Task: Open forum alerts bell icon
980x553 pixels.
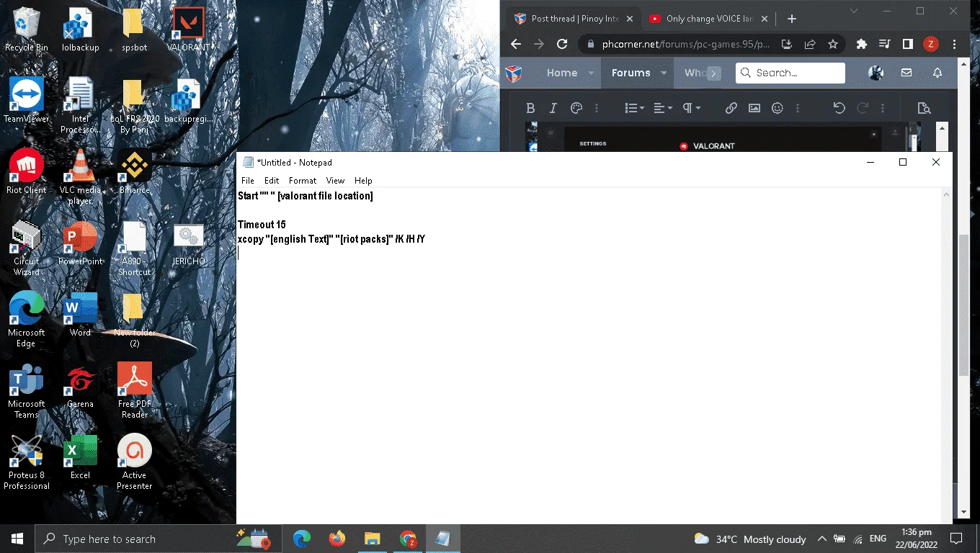Action: coord(937,73)
